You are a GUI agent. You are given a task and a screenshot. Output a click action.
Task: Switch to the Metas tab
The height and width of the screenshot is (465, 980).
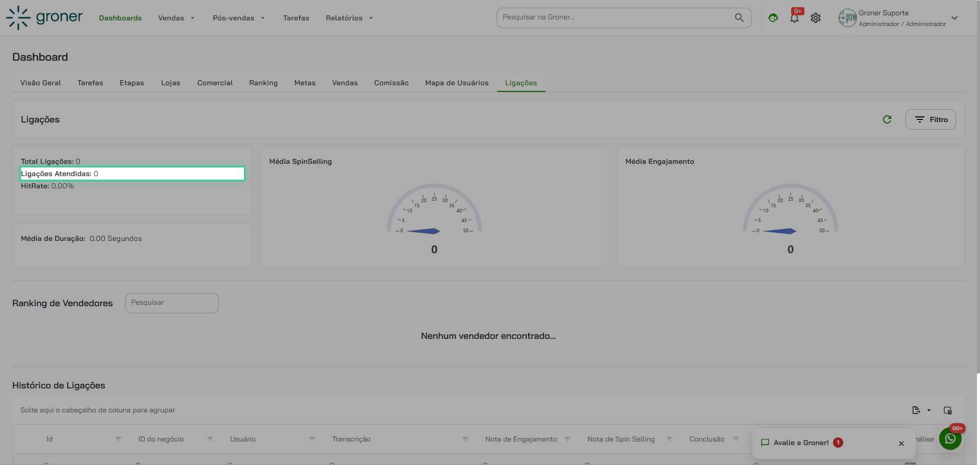[x=305, y=83]
